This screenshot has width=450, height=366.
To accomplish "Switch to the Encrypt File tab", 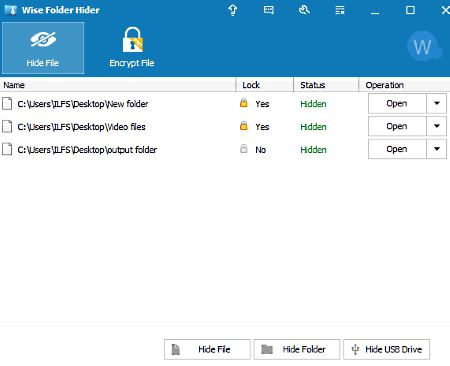I will pos(132,48).
